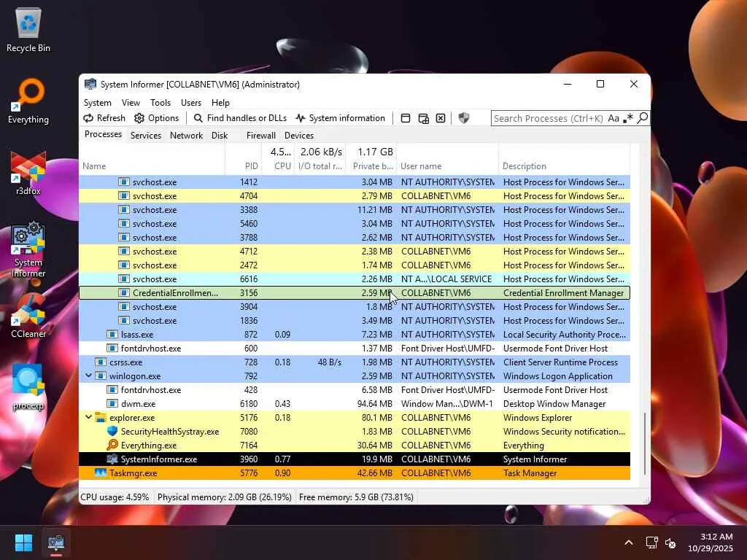Switch to the Disk tab

point(220,136)
